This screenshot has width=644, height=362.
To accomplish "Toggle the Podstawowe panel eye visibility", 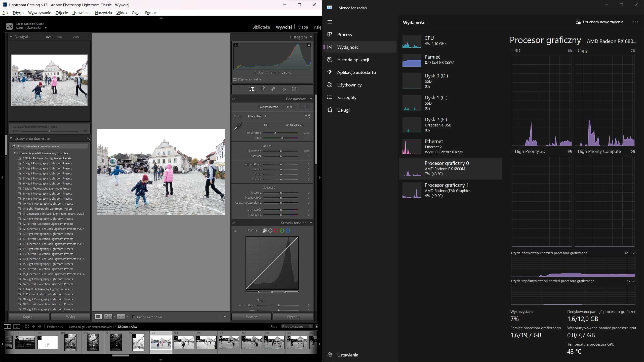I will coord(233,99).
